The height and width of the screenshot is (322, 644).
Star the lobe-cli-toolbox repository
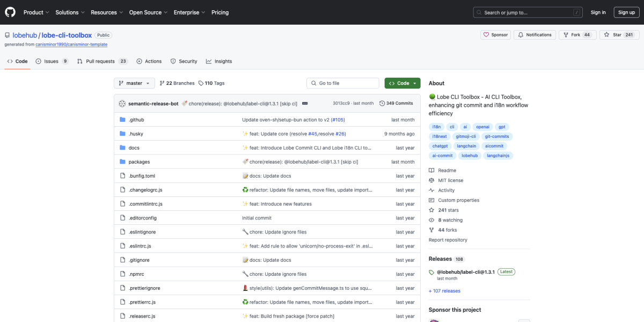(618, 34)
